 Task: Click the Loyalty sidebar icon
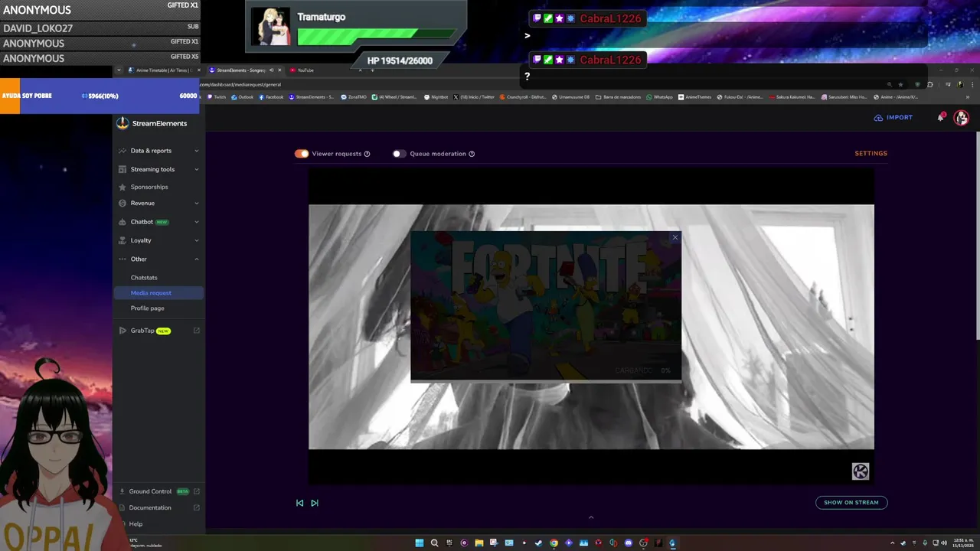tap(122, 240)
